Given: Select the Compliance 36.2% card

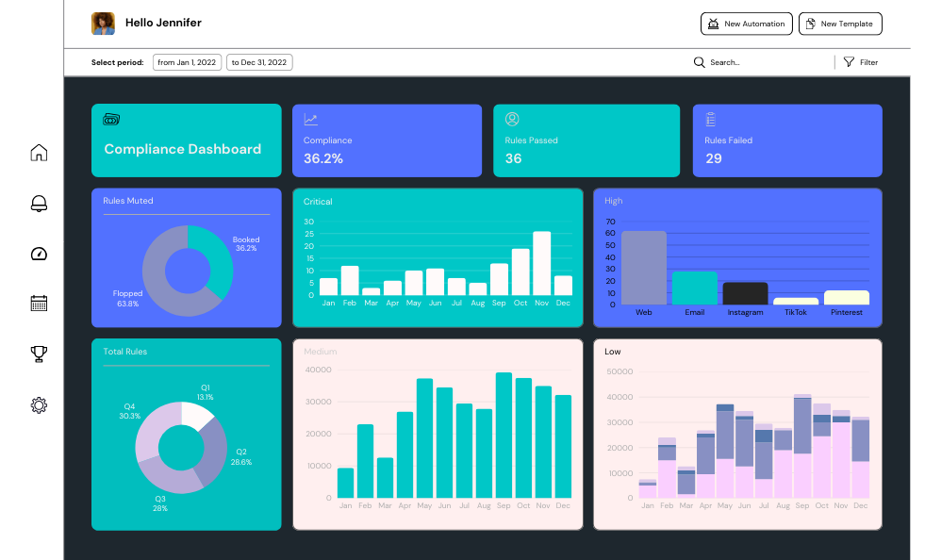Looking at the screenshot, I should coord(387,140).
